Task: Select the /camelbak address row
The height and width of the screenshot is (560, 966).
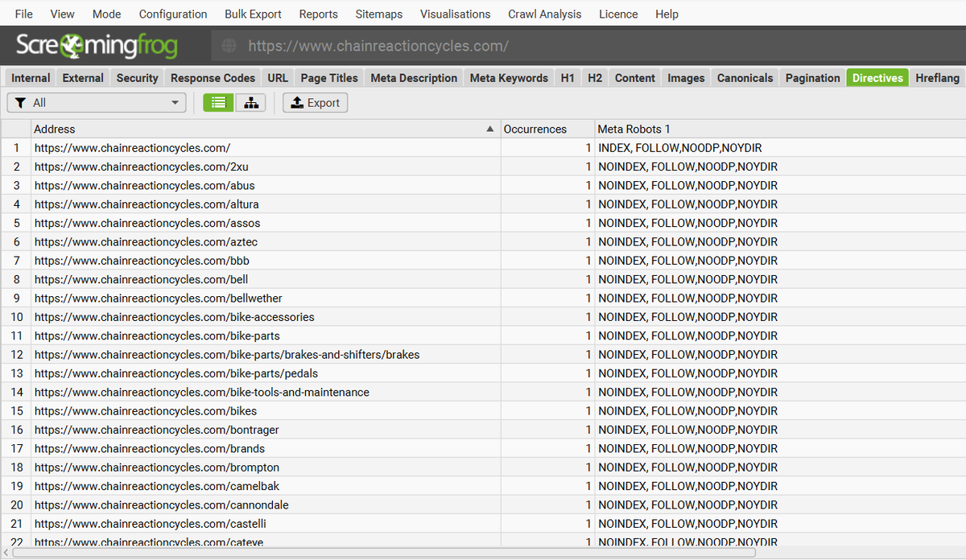Action: (x=483, y=486)
